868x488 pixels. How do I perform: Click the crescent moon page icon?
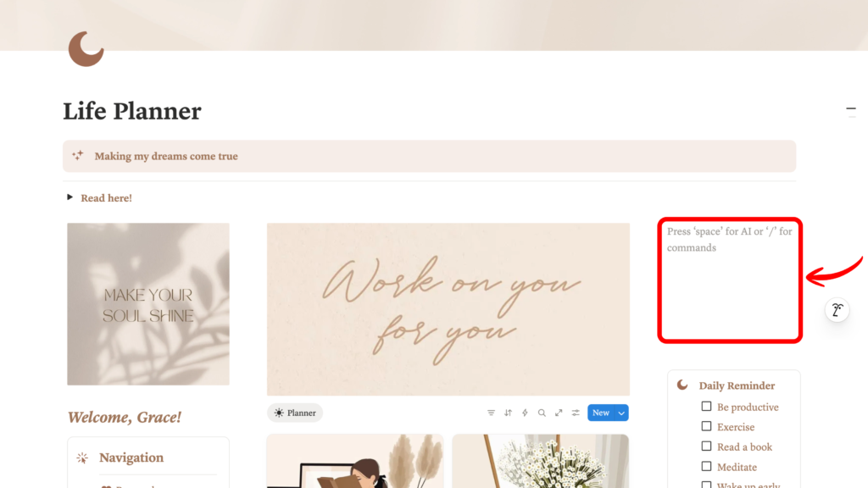pos(86,48)
